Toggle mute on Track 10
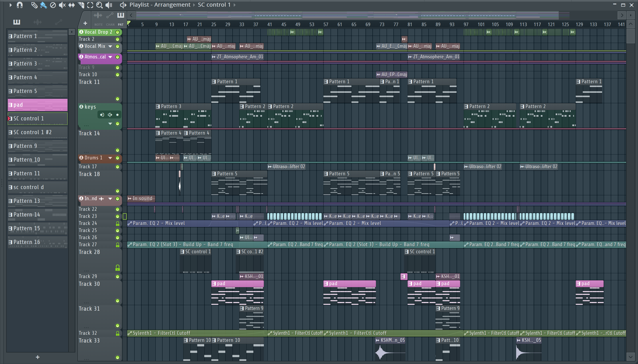The width and height of the screenshot is (638, 364). [x=117, y=75]
